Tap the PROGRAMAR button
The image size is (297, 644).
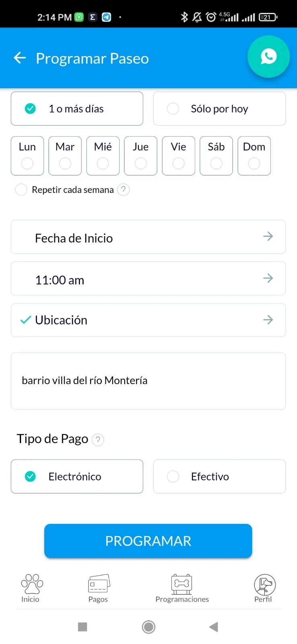pyautogui.click(x=148, y=541)
